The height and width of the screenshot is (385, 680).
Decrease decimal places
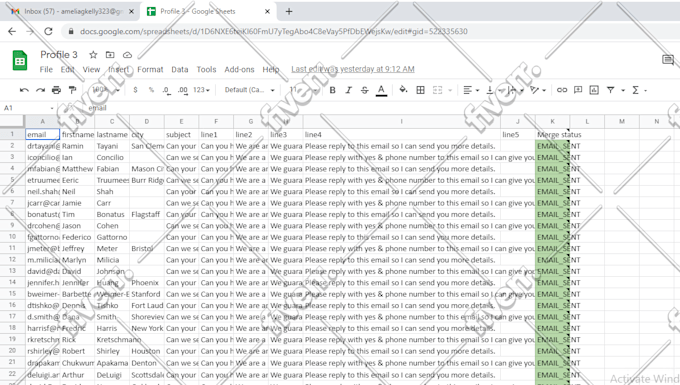pos(166,90)
